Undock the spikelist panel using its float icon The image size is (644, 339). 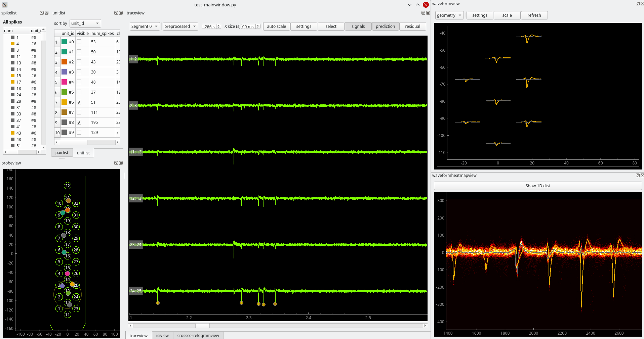point(42,13)
